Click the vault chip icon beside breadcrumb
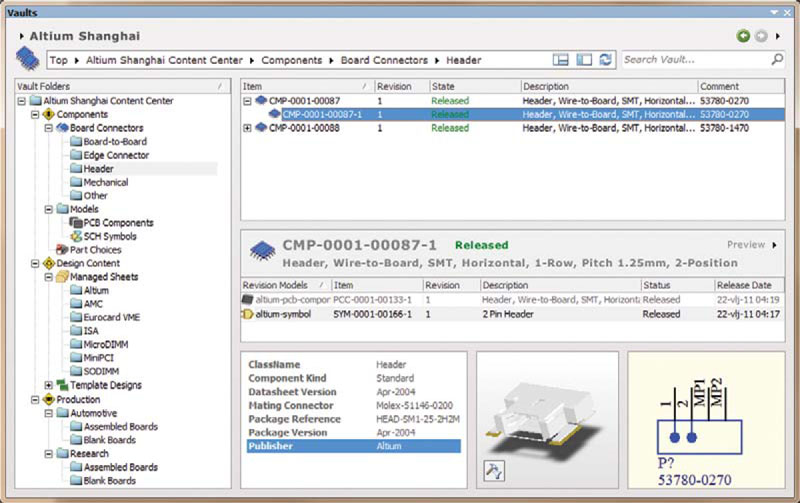800x503 pixels. (28, 58)
